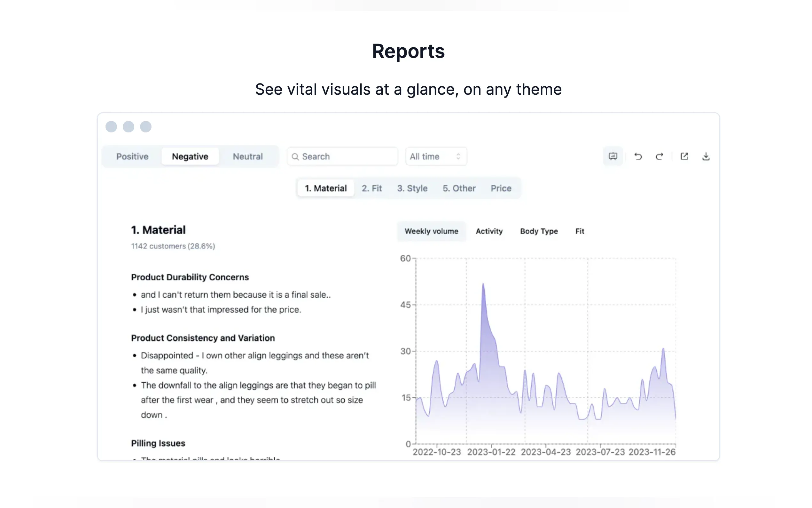Click the 1142 customers (28.6%) text
The height and width of the screenshot is (508, 812).
coord(173,246)
